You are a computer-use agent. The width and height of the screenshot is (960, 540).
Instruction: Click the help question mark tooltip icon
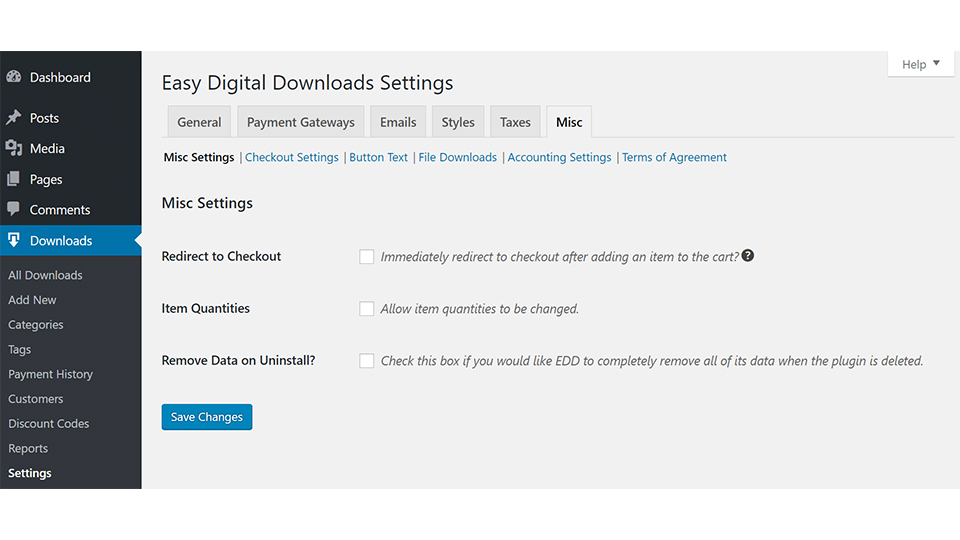click(748, 256)
